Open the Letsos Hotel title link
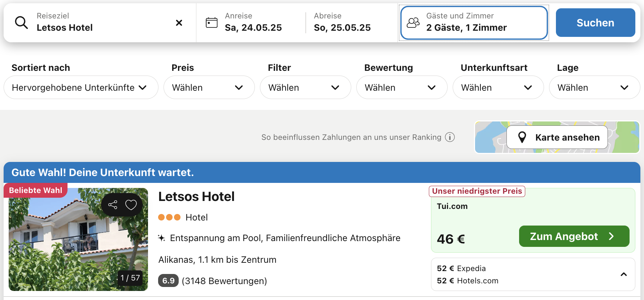This screenshot has height=300, width=644. click(196, 197)
